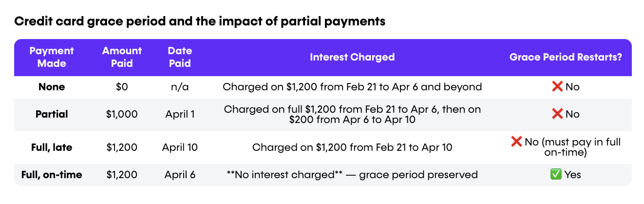Click the green checkmark beside Yes

click(555, 175)
